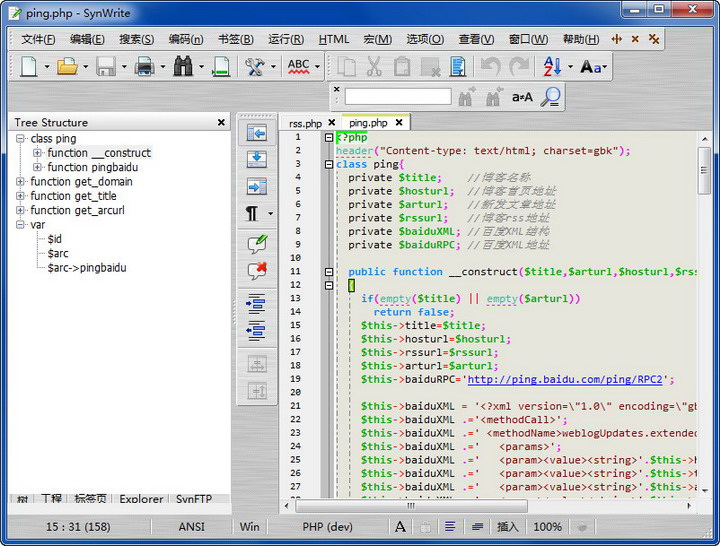Click the A-Z sort icon
The image size is (720, 546).
click(x=552, y=67)
